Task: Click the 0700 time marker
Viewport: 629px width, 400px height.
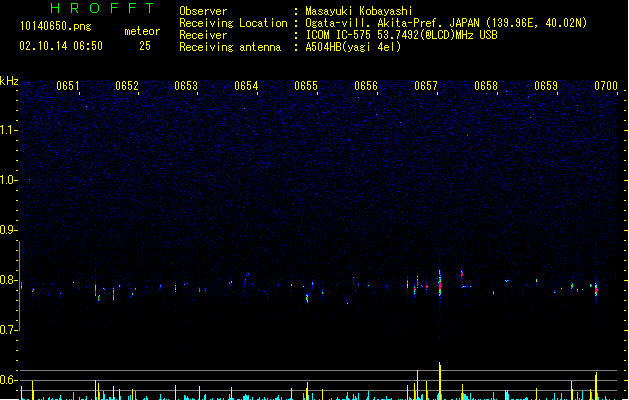Action: tap(606, 86)
